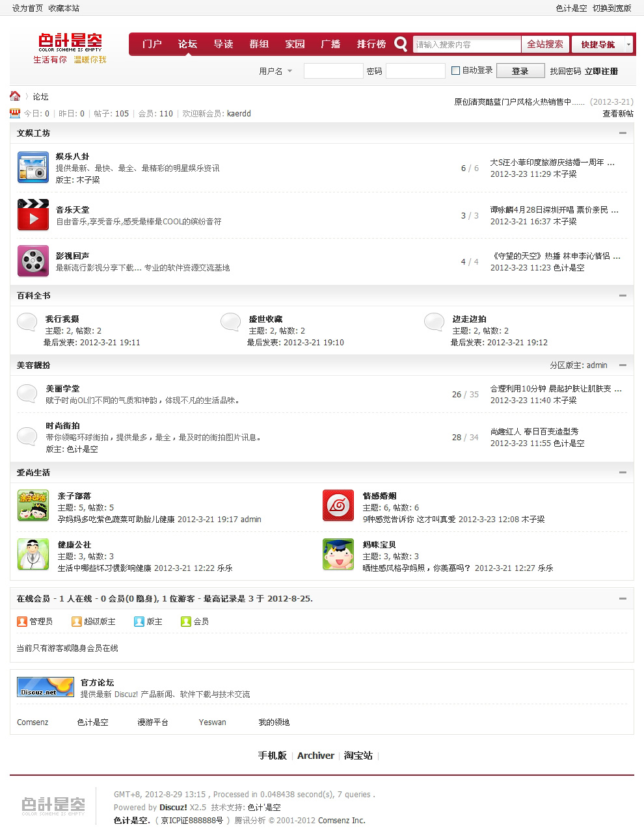This screenshot has height=833, width=644.
Task: Click the 美丽学堂 speech bubble icon
Action: click(x=27, y=393)
